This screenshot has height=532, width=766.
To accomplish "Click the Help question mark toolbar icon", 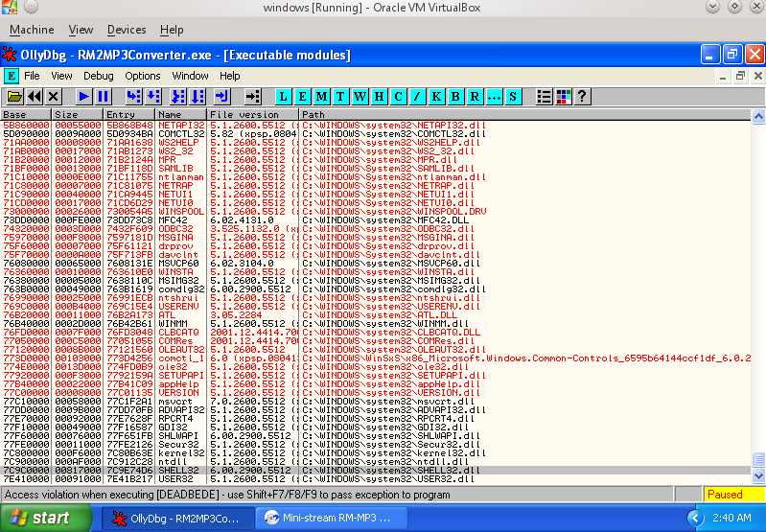I will 582,97.
